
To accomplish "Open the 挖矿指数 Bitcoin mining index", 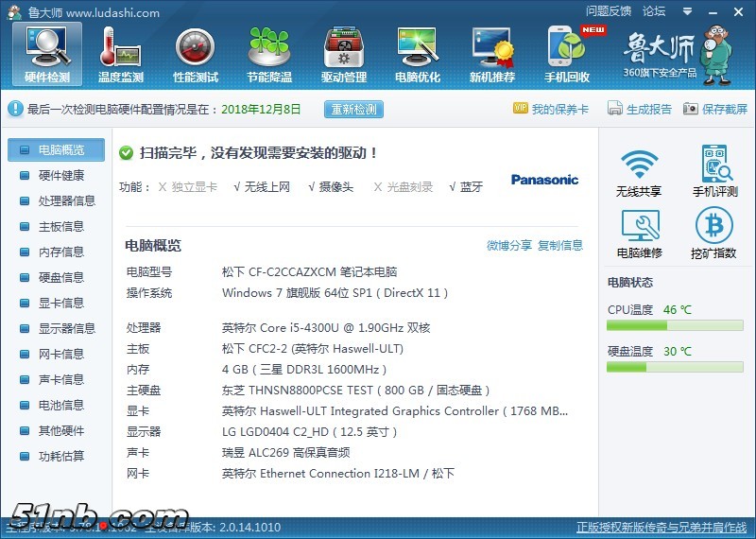I will click(x=714, y=234).
